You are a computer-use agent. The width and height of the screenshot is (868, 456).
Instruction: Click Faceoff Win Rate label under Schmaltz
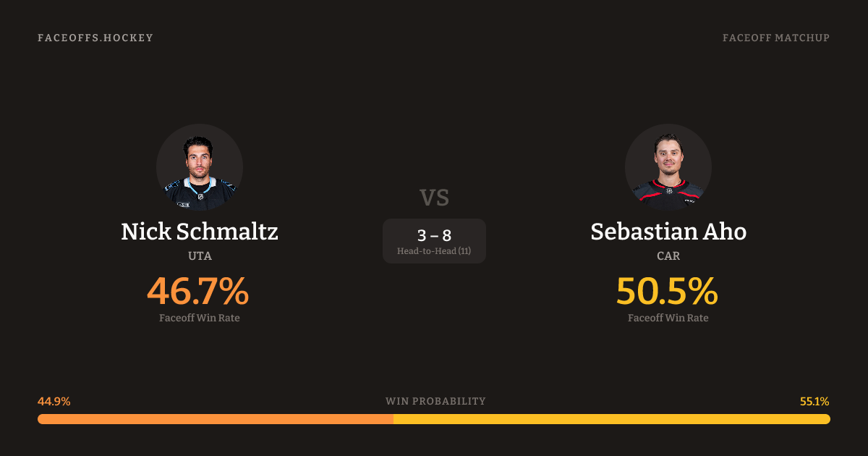coord(200,318)
